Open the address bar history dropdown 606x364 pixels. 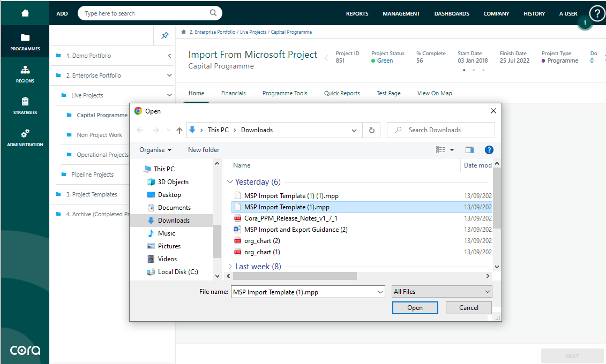[354, 131]
